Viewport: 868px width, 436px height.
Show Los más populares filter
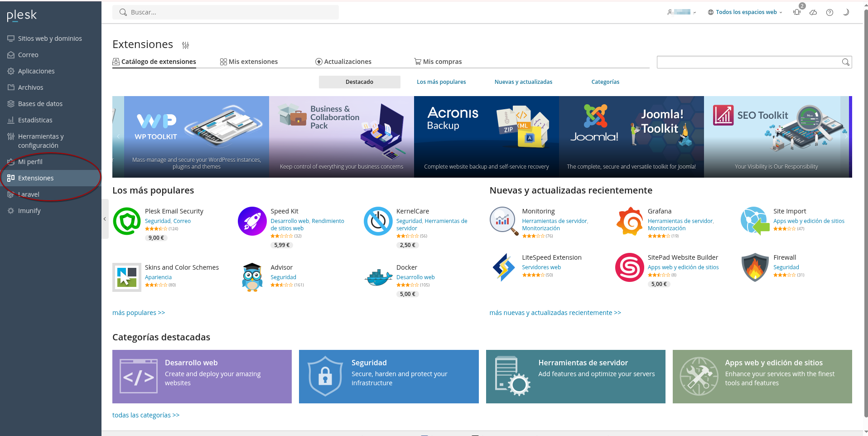(441, 82)
